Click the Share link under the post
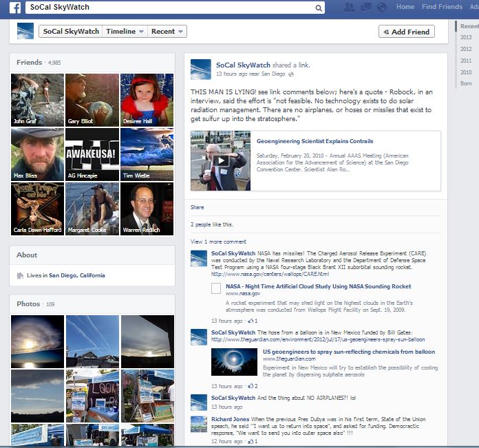Viewport: 479px width, 448px height. click(x=198, y=207)
